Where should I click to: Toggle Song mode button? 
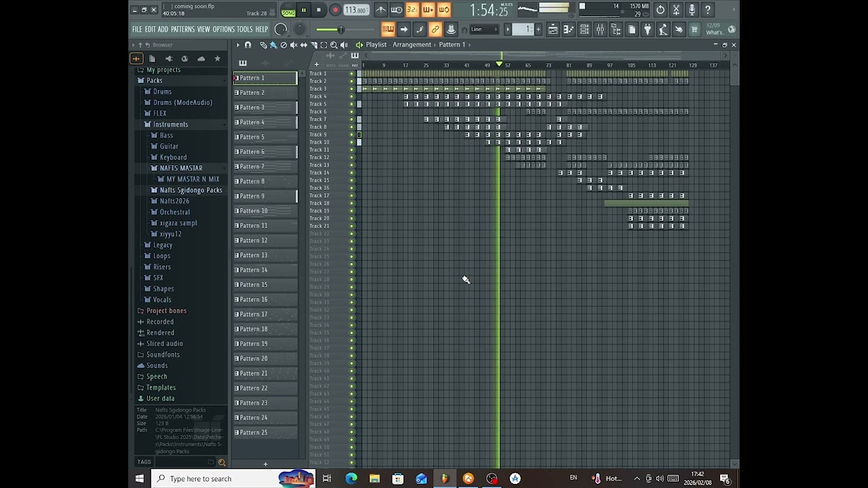click(288, 12)
